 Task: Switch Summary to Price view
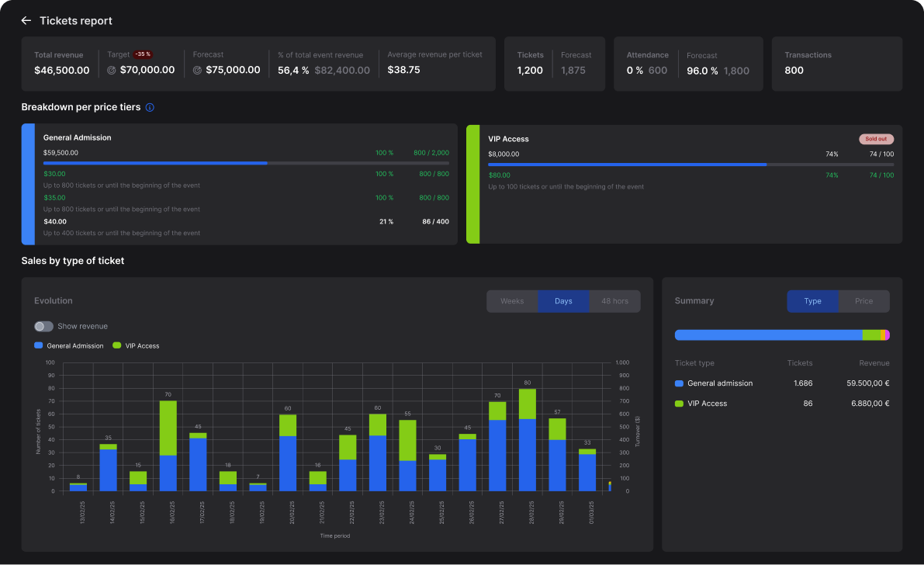pos(863,301)
